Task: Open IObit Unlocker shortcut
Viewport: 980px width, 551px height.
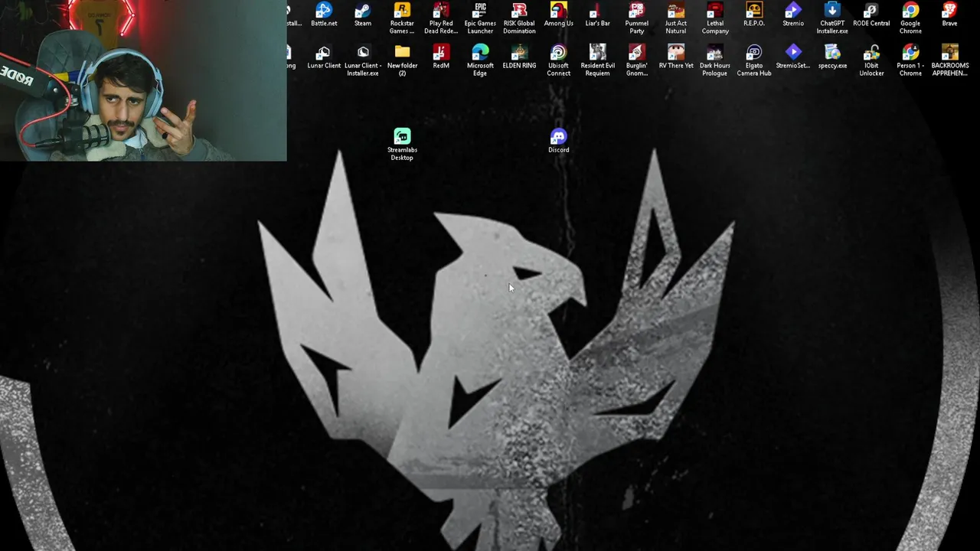Action: coord(871,60)
